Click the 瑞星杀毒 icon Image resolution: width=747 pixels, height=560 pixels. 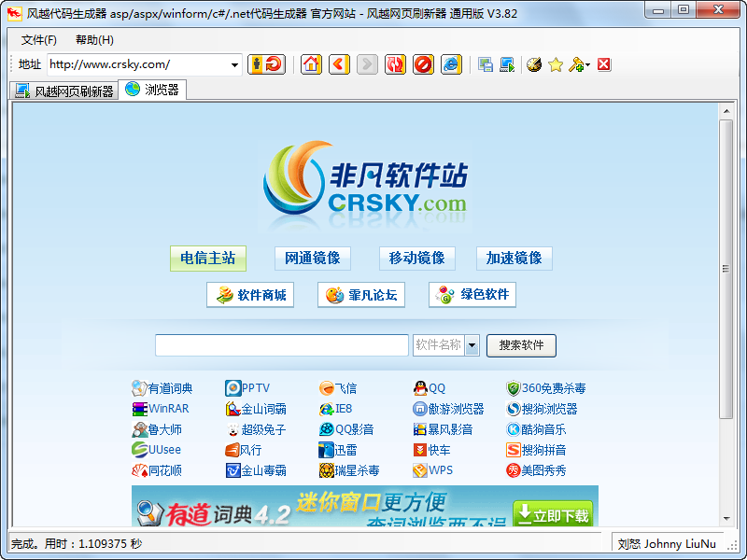click(326, 470)
